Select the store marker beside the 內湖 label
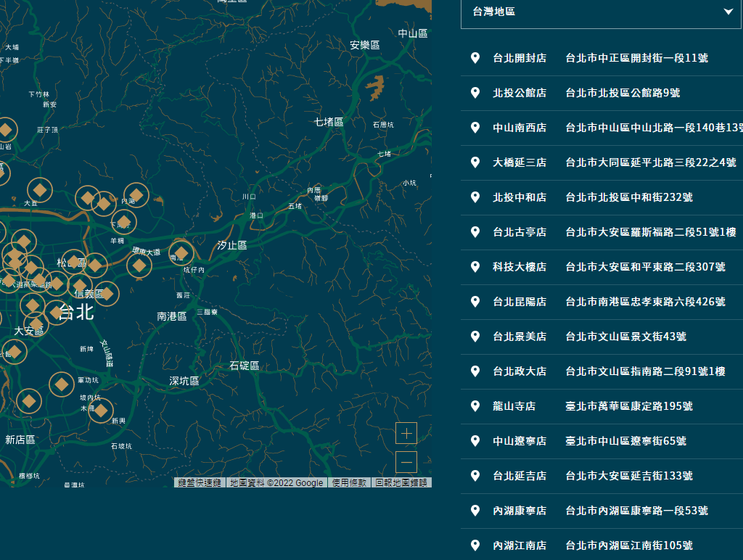This screenshot has height=560, width=743. (x=136, y=195)
